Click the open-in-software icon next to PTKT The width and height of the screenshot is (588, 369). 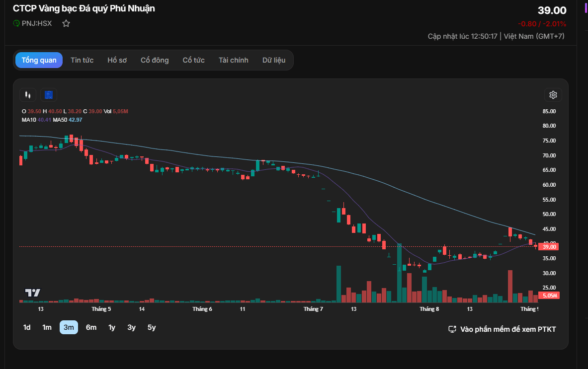pos(452,329)
